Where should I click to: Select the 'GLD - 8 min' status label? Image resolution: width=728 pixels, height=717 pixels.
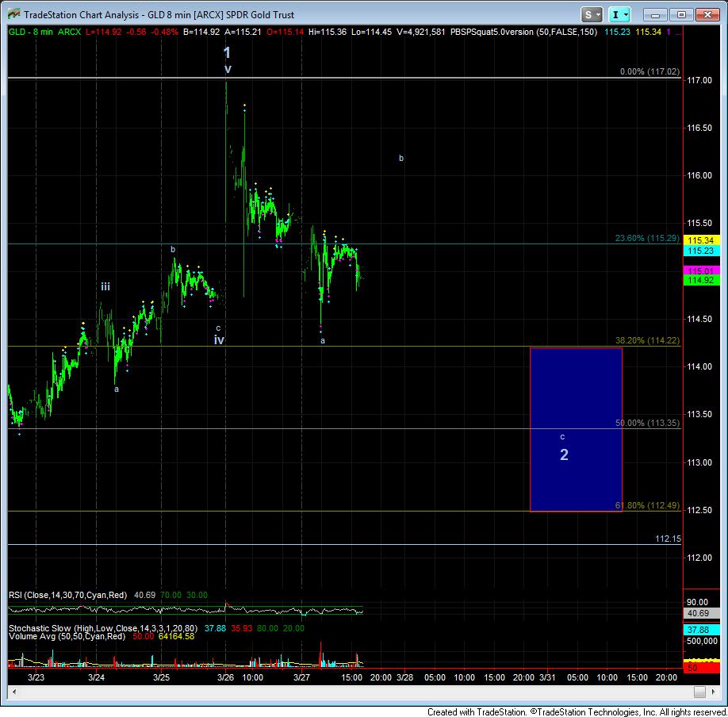point(31,32)
